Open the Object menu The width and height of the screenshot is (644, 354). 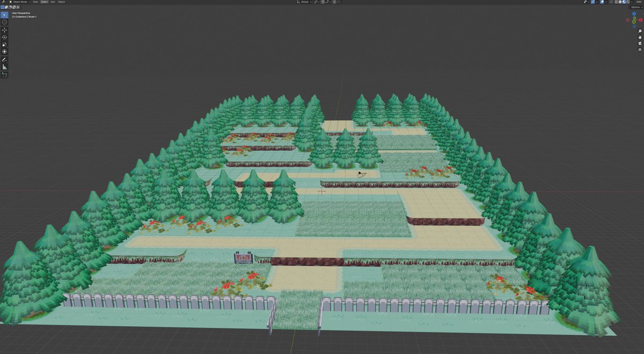point(61,2)
